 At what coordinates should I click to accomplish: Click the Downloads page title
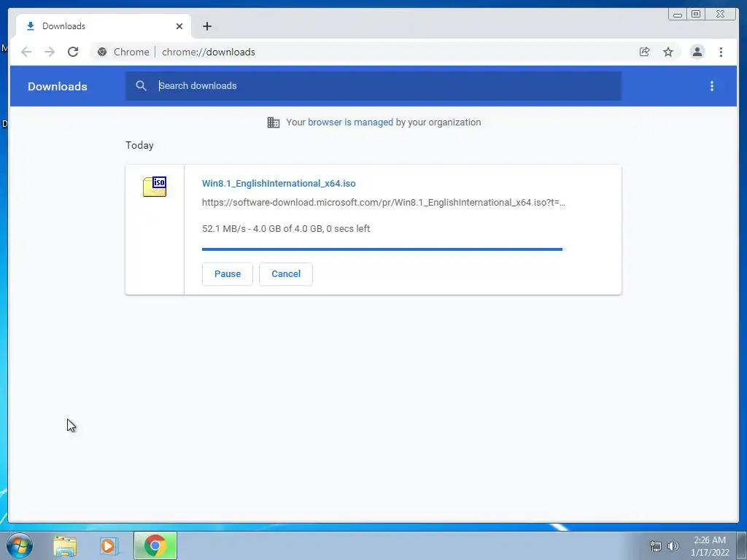coord(57,86)
